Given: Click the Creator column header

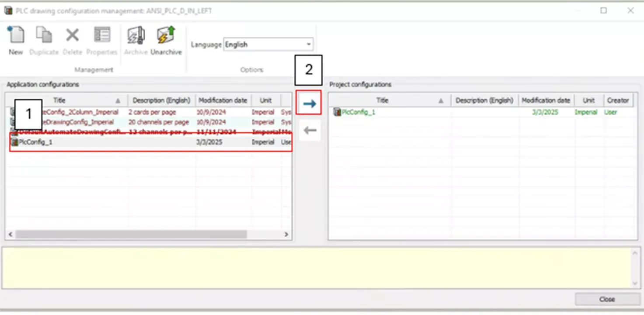Looking at the screenshot, I should 617,100.
